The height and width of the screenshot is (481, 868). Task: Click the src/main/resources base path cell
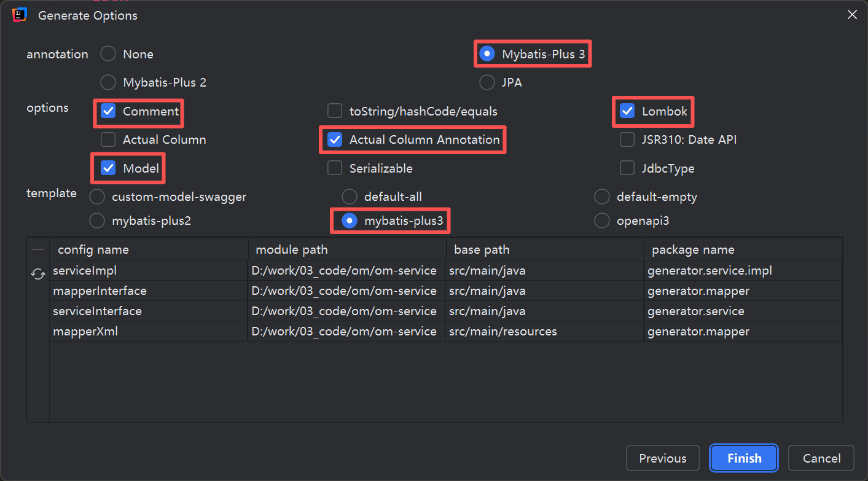[x=545, y=331]
